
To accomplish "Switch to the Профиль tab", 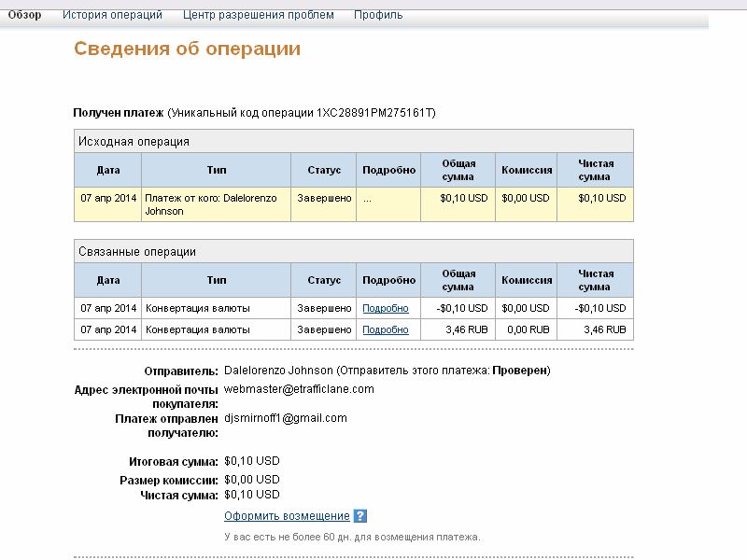I will pos(378,15).
